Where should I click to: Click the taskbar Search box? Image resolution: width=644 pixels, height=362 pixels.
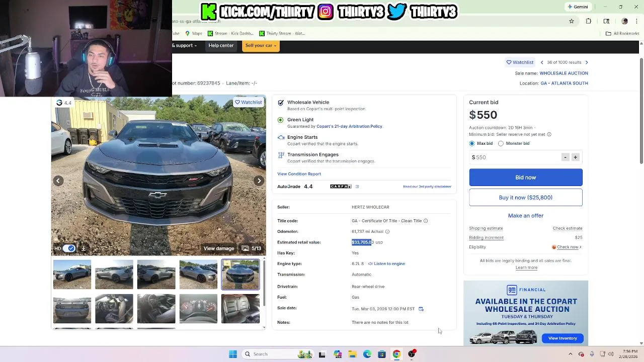[x=278, y=354]
